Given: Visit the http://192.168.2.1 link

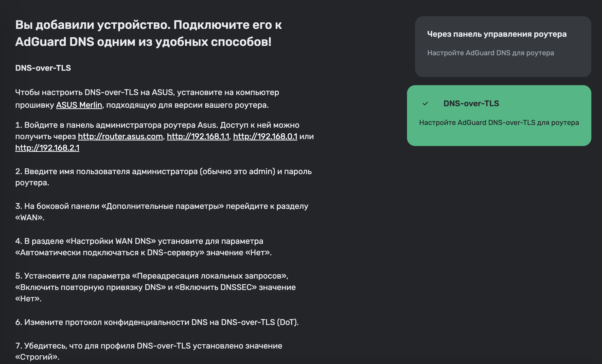Looking at the screenshot, I should (47, 148).
